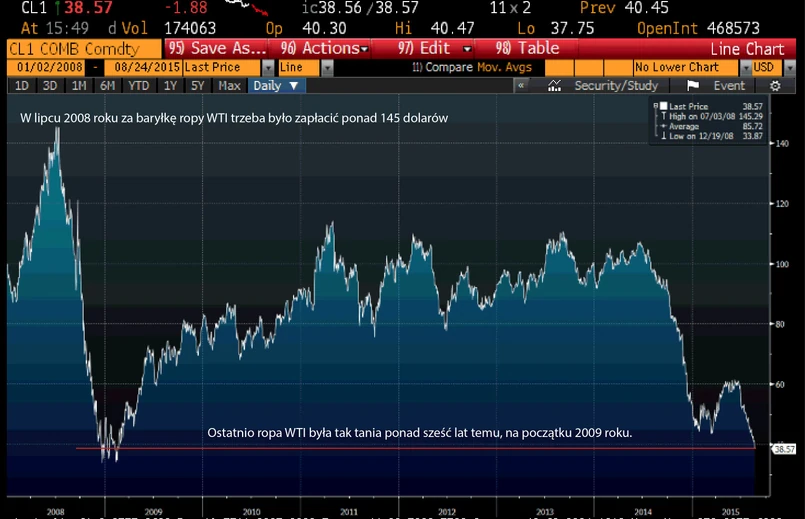Expand the Last Price field dropdown arrow
This screenshot has width=805, height=519.
click(x=267, y=67)
